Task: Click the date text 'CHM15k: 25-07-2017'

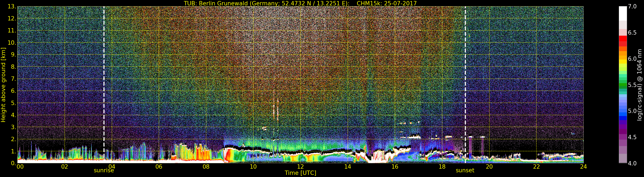Action: [x=386, y=3]
